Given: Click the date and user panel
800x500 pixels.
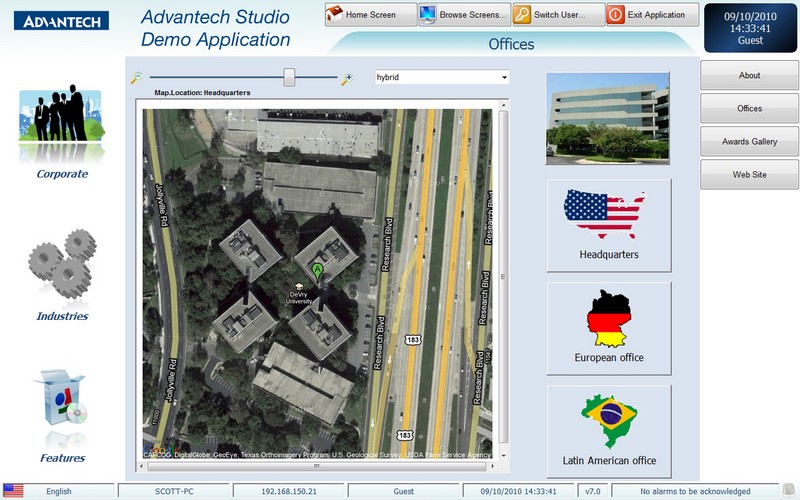Looking at the screenshot, I should tap(750, 28).
